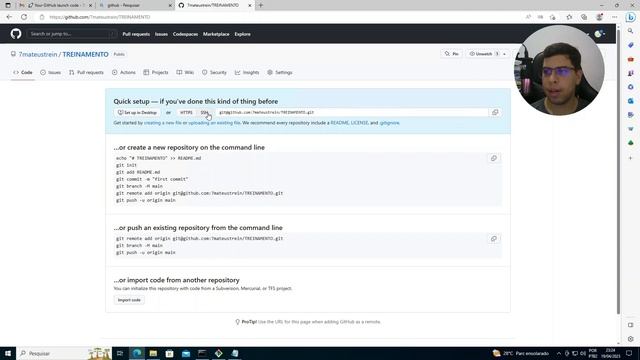This screenshot has width=640, height=360.
Task: Copy the create new repository commands
Action: [493, 158]
